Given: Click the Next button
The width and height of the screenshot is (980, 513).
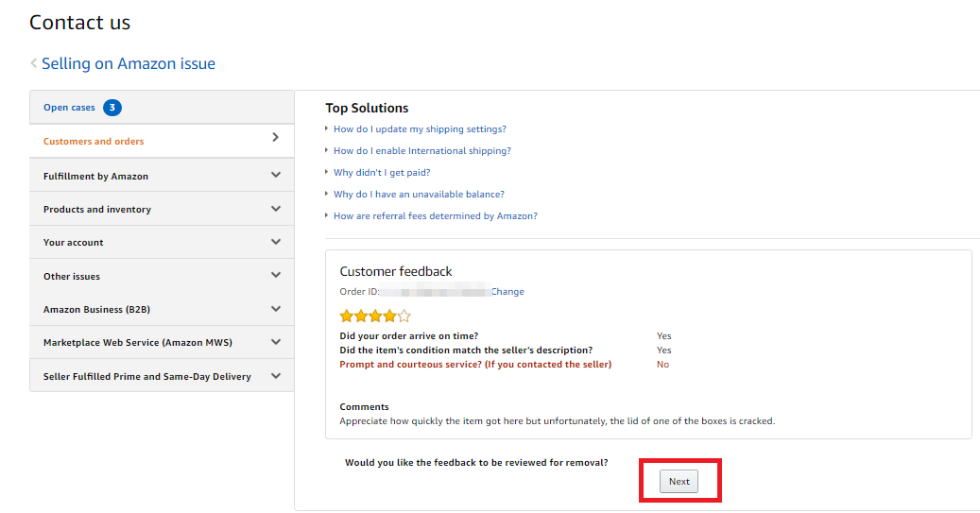Looking at the screenshot, I should click(x=679, y=481).
